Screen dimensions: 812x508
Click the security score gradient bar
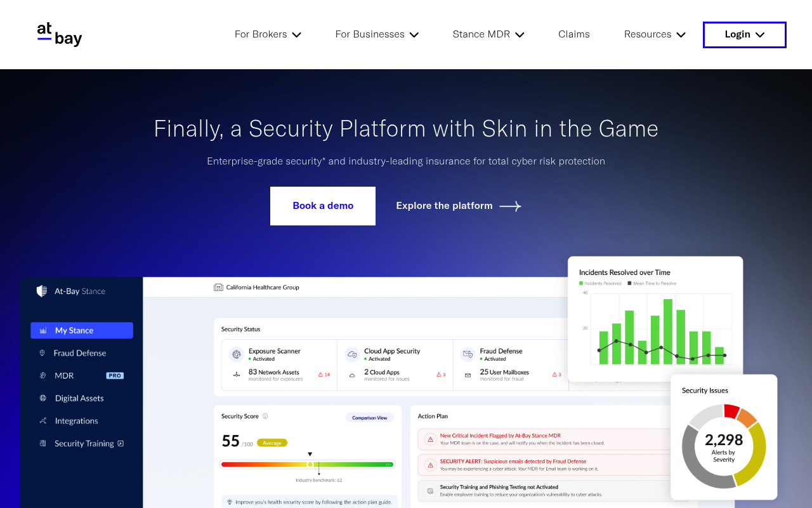click(x=308, y=464)
